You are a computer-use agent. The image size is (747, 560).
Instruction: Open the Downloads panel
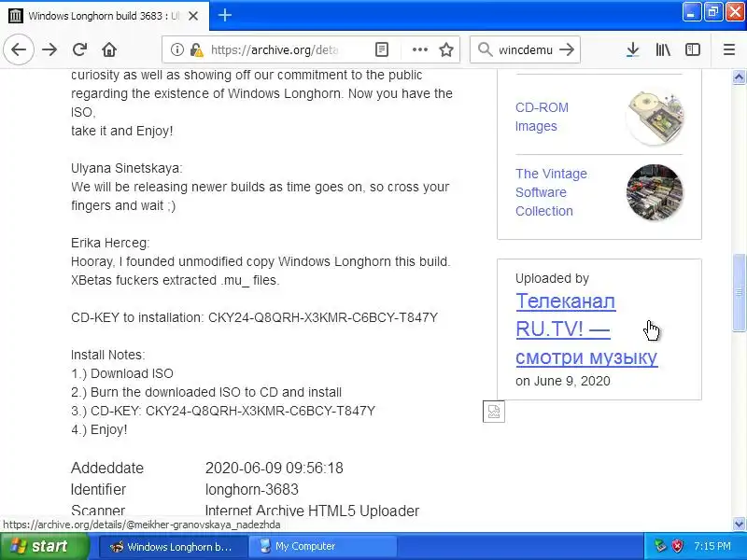(633, 49)
